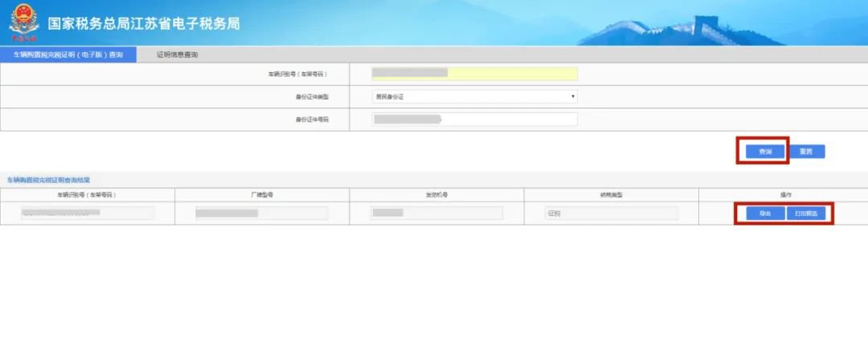This screenshot has height=346, width=868.
Task: Click the 纳税类型 column header
Action: [x=611, y=194]
